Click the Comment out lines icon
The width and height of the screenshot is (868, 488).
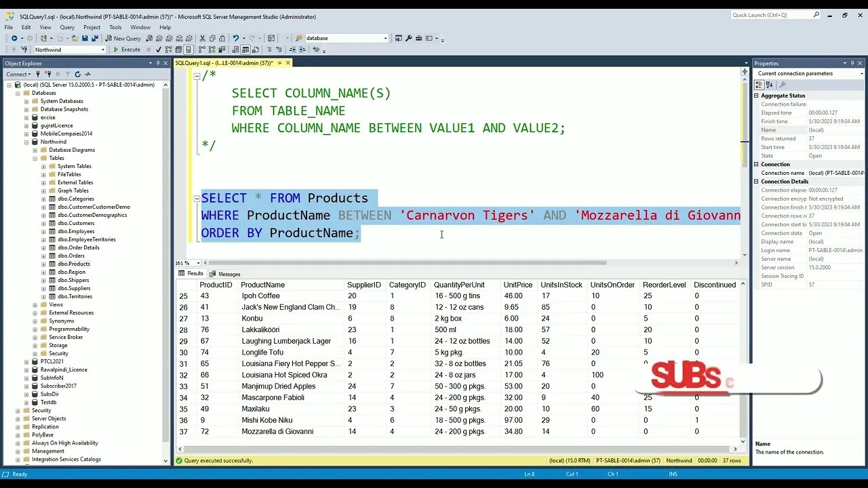pos(269,49)
